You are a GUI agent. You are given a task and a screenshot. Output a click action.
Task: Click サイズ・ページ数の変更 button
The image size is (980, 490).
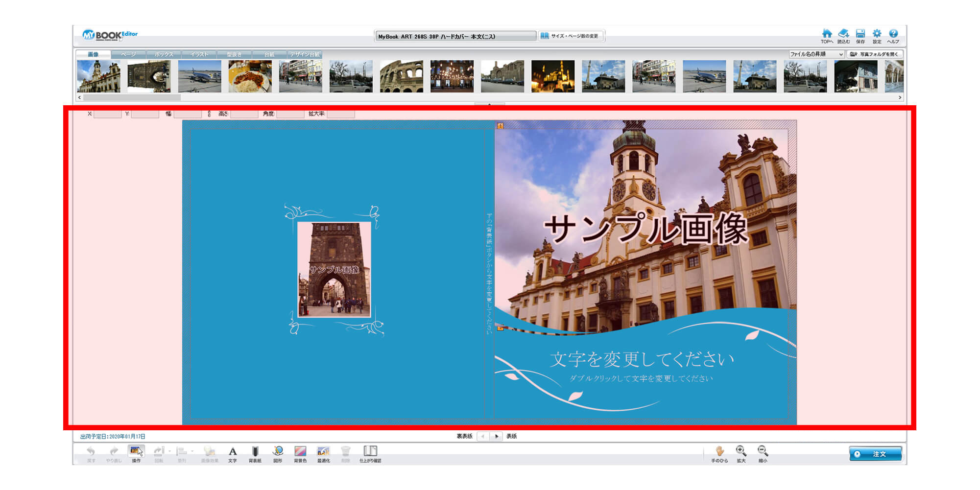pos(571,36)
